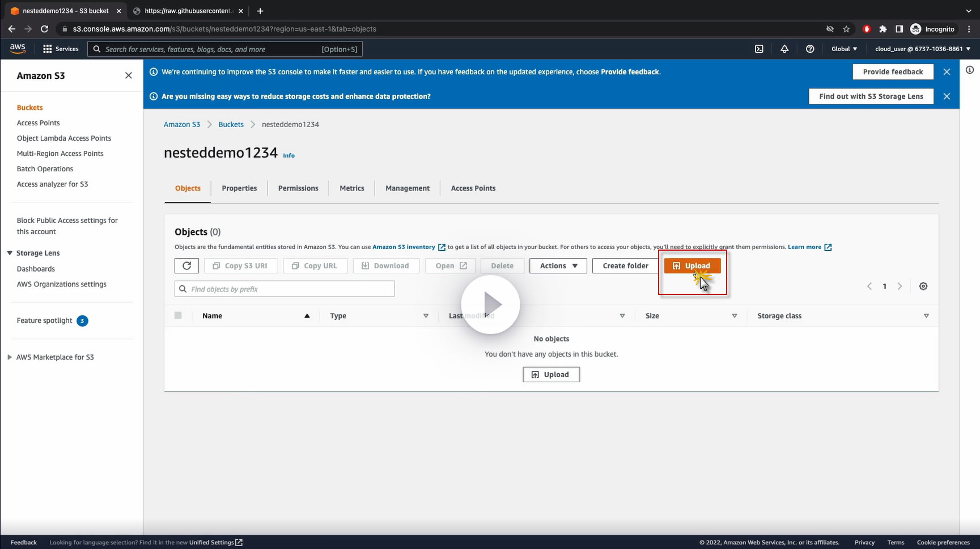Toggle the select-all objects checkbox
Image resolution: width=980 pixels, height=549 pixels.
pyautogui.click(x=178, y=315)
